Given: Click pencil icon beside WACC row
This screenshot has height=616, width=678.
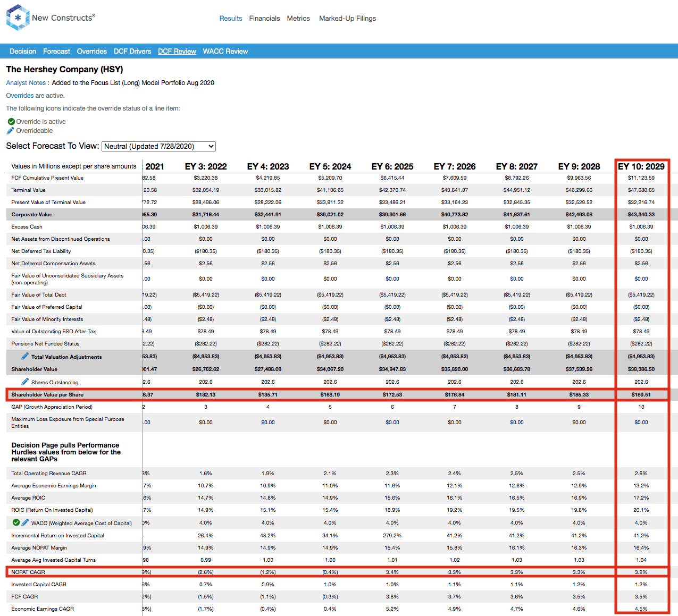Looking at the screenshot, I should coord(25,522).
